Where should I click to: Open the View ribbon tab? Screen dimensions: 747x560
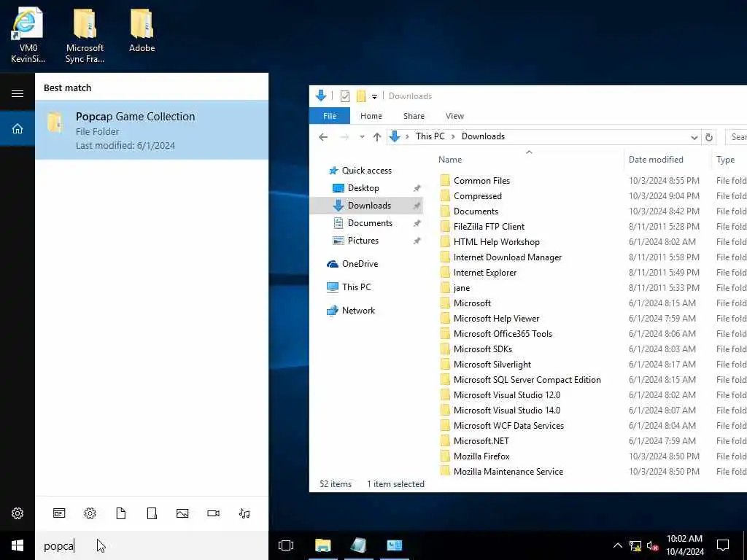[455, 116]
